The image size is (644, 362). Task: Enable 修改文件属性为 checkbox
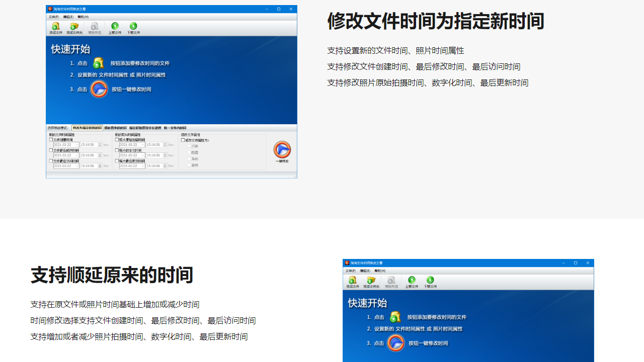pyautogui.click(x=183, y=141)
